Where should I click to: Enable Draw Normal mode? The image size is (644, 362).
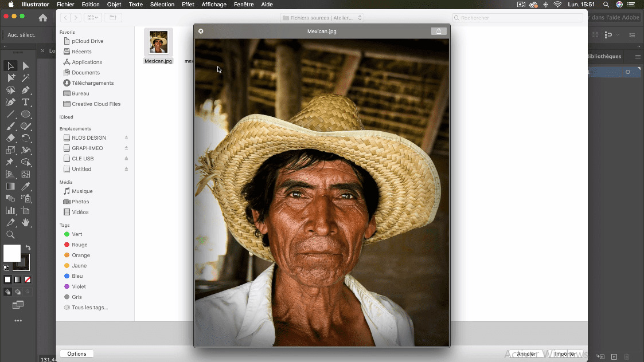coord(8,292)
